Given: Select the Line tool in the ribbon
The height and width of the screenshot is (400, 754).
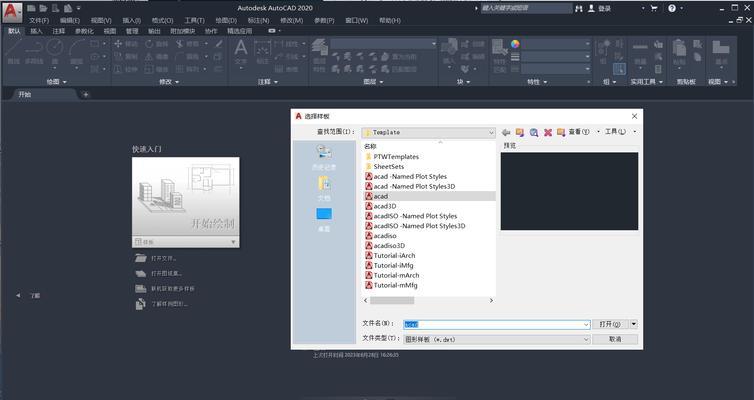Looking at the screenshot, I should [13, 50].
